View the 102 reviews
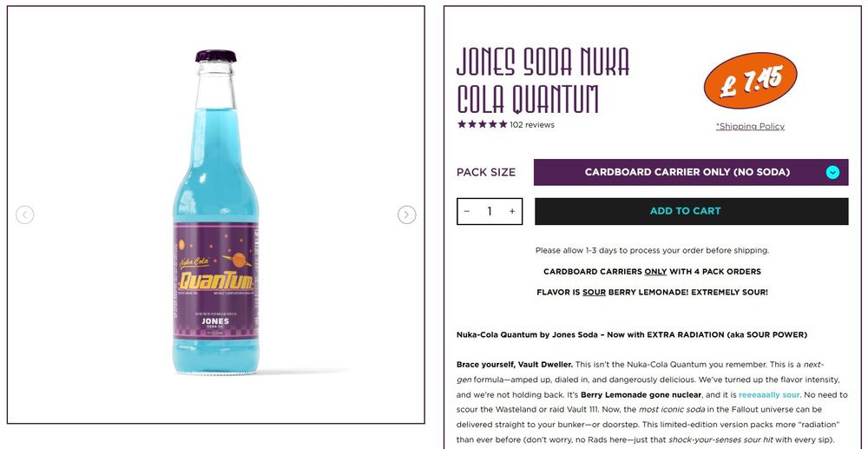Image resolution: width=868 pixels, height=449 pixels. pyautogui.click(x=532, y=124)
